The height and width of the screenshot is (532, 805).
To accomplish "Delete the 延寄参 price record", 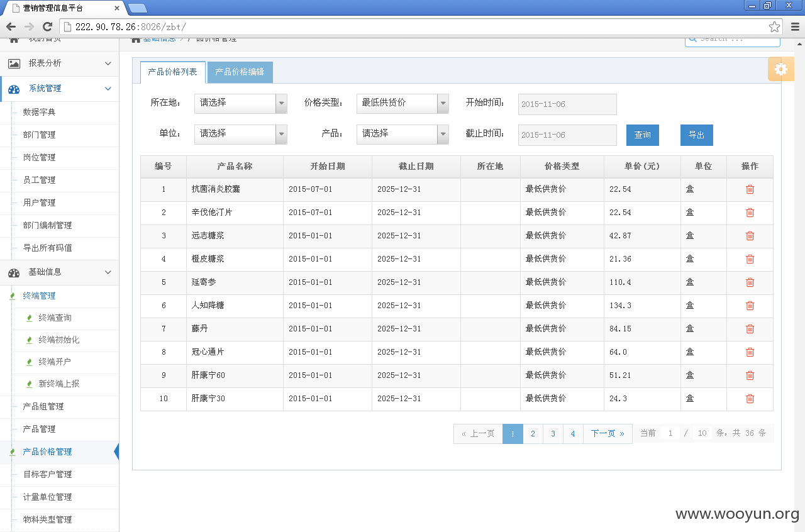I will click(x=750, y=282).
